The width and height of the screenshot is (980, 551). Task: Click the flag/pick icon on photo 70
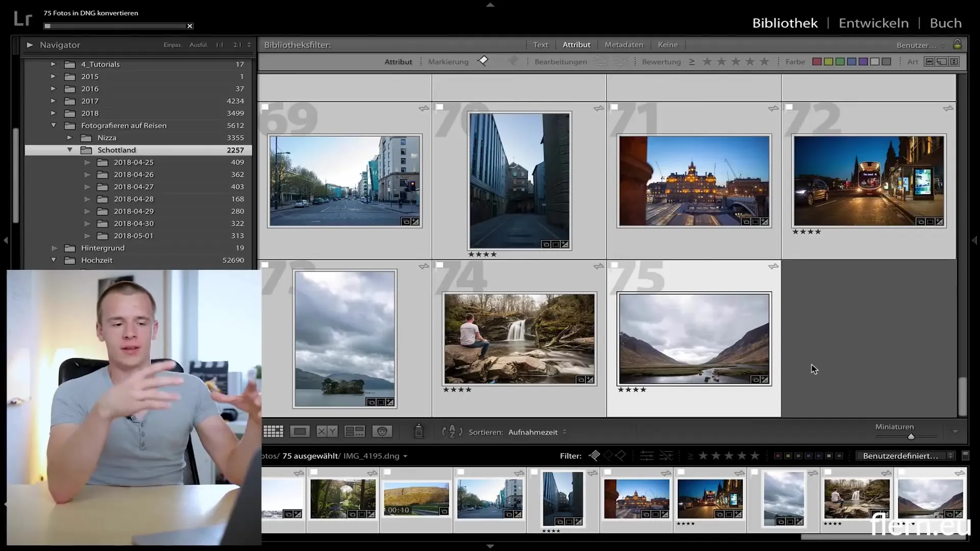click(x=439, y=108)
